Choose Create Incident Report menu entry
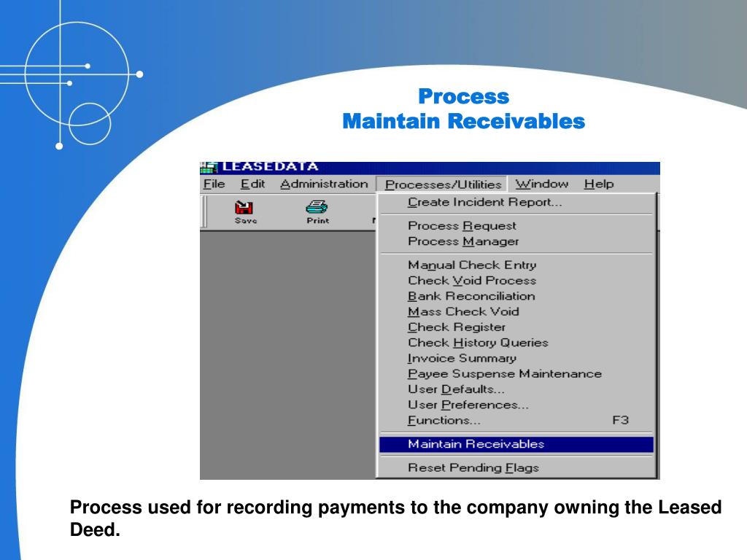This screenshot has height=560, width=747. point(516,203)
